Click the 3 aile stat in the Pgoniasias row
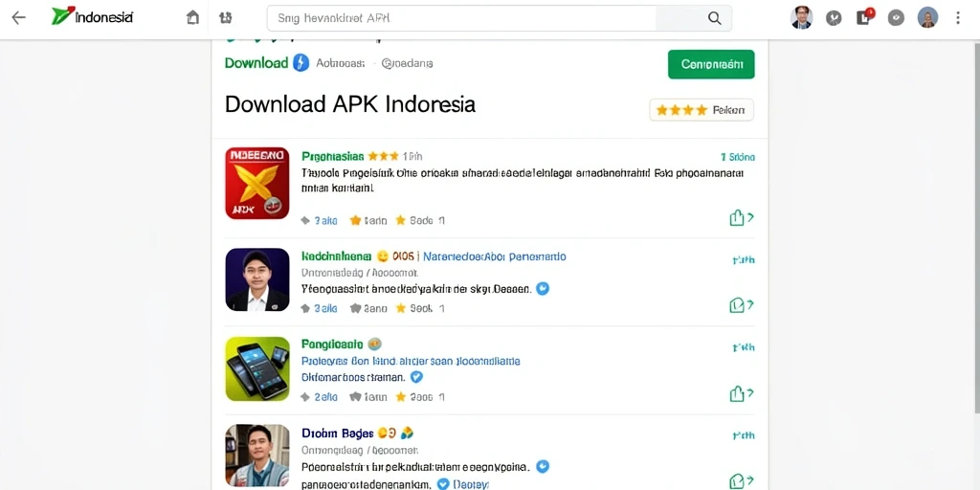Viewport: 980px width, 490px height. coord(320,221)
